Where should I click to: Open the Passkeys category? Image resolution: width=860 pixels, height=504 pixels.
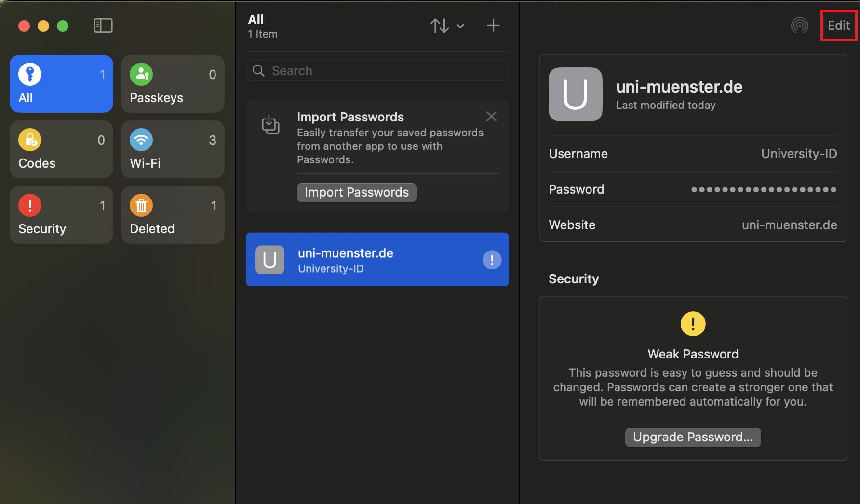[173, 84]
